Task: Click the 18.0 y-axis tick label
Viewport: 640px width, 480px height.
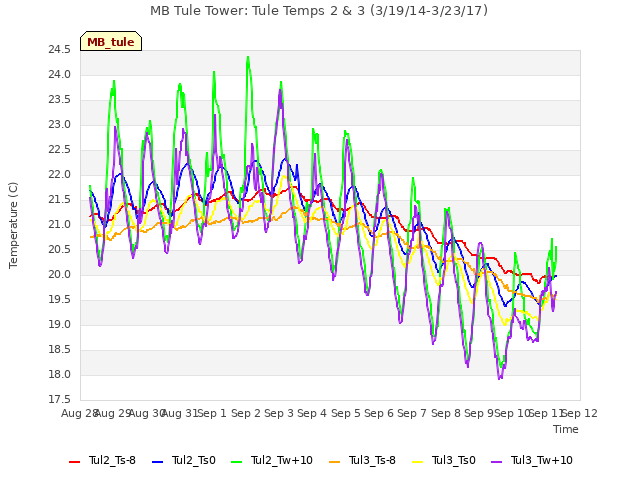Action: (60, 374)
